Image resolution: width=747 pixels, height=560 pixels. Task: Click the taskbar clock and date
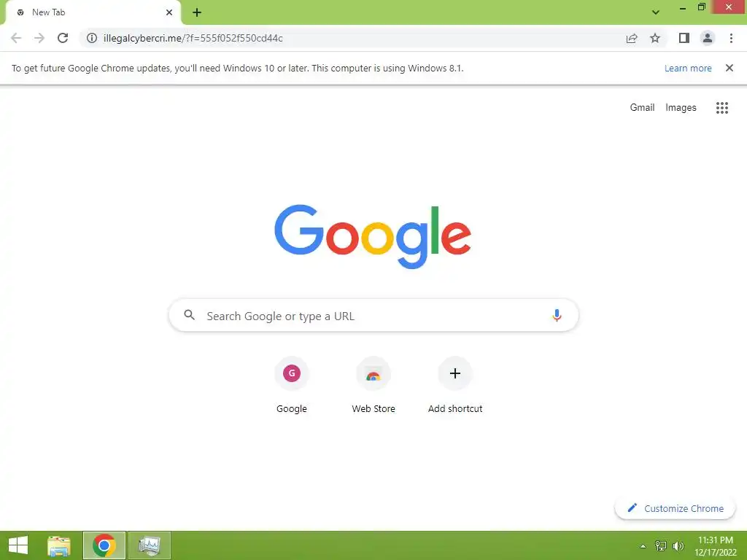[x=716, y=545]
